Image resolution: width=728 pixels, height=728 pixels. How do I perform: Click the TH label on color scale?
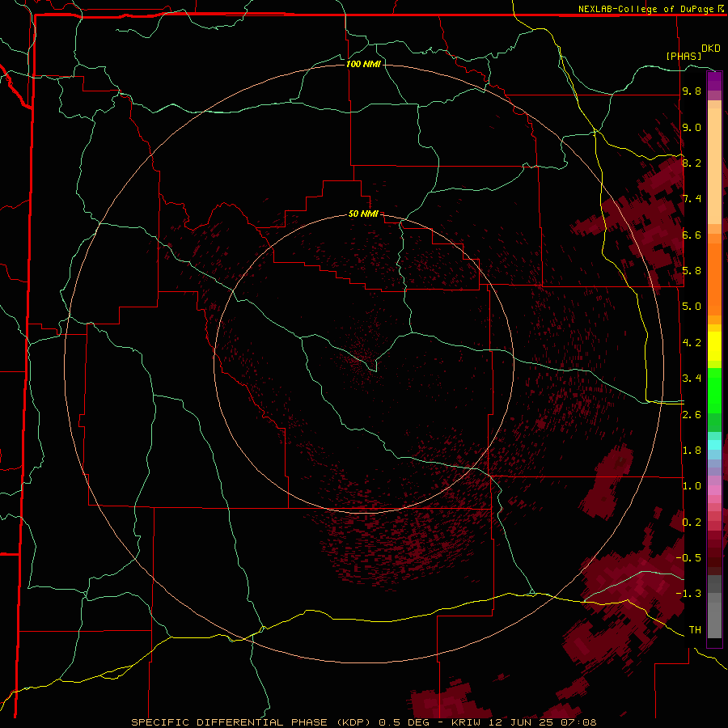pos(695,630)
